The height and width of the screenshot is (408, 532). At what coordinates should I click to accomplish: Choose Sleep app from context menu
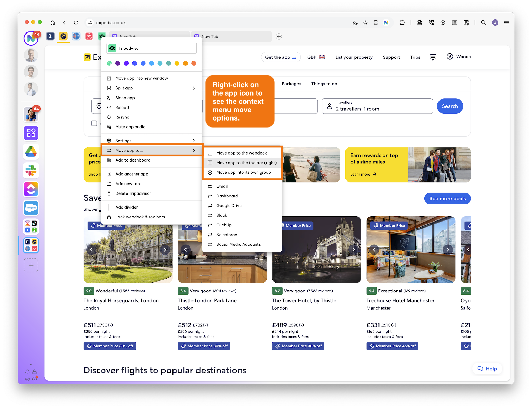151,98
